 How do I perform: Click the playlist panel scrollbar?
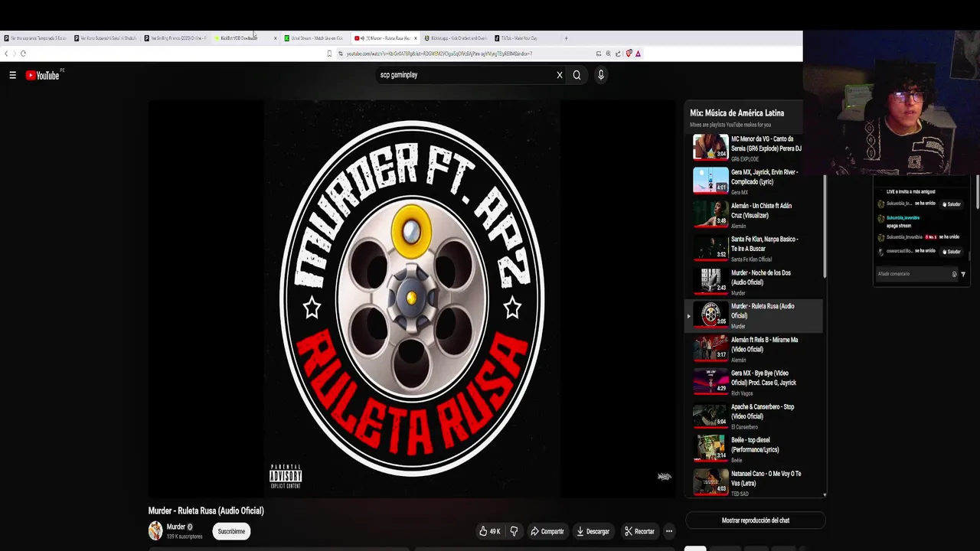click(825, 226)
